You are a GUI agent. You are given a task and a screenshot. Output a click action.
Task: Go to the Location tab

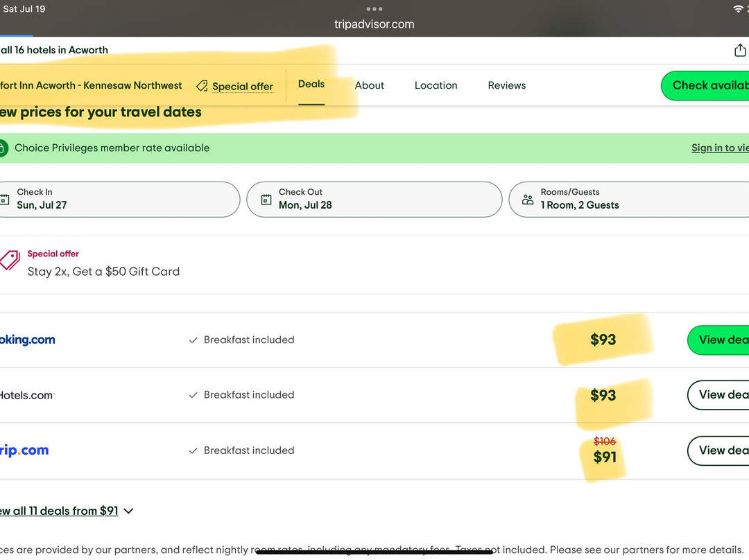click(436, 85)
